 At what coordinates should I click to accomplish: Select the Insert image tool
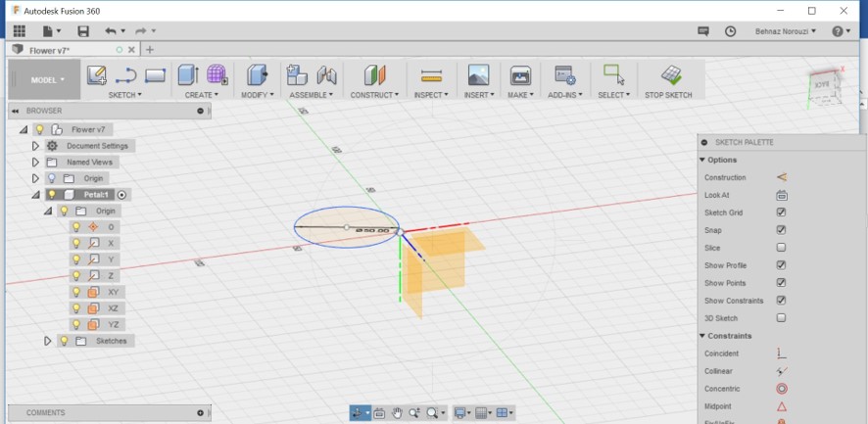pyautogui.click(x=478, y=74)
